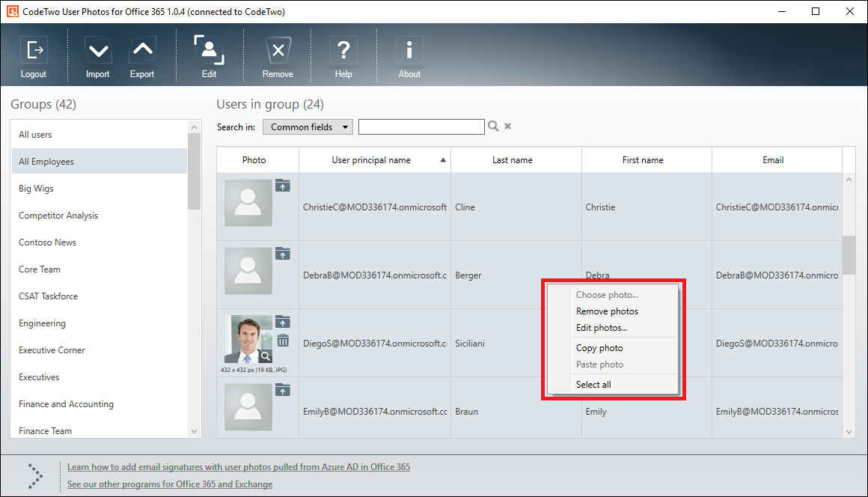
Task: Click the groups list scroll down arrow
Action: click(x=194, y=431)
